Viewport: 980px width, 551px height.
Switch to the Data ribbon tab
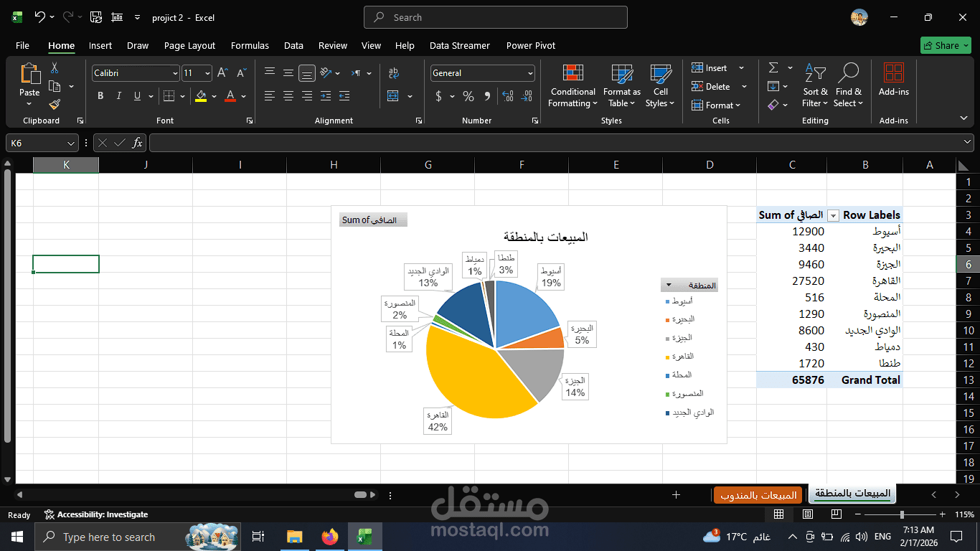293,45
